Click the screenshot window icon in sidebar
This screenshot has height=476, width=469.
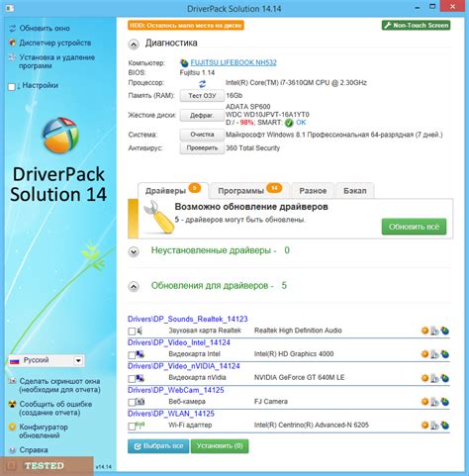pyautogui.click(x=12, y=381)
